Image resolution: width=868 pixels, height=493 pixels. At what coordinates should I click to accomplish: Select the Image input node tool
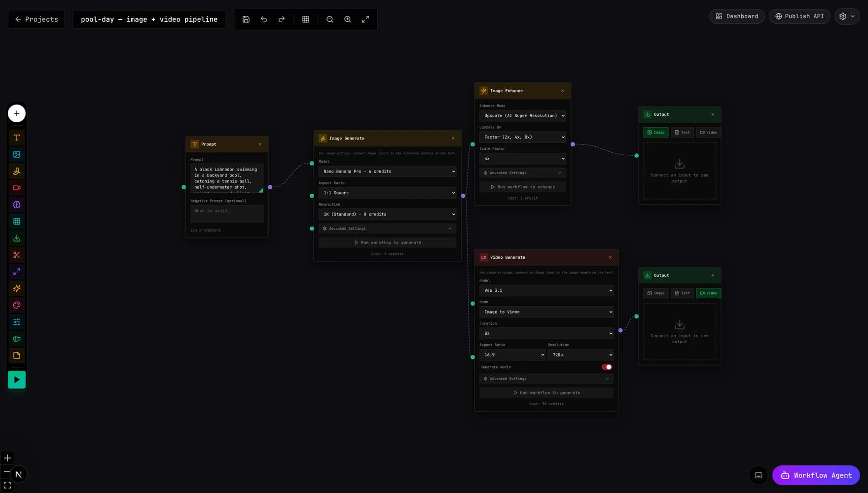17,154
